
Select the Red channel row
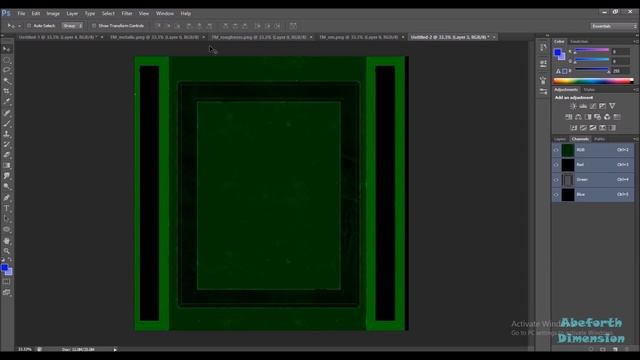point(593,165)
